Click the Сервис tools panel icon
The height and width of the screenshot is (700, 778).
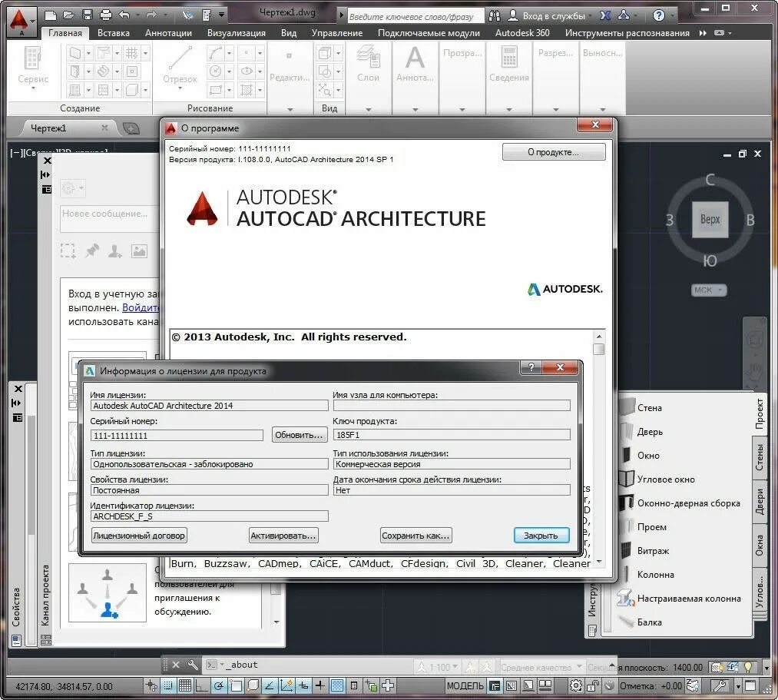(33, 65)
